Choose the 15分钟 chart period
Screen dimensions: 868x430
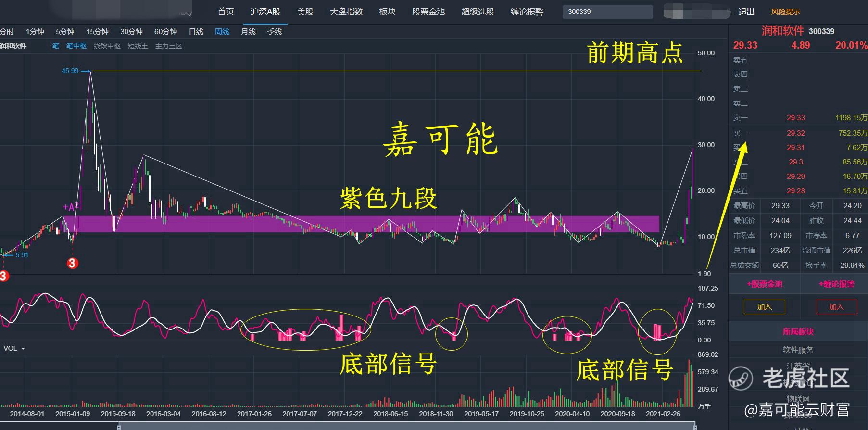[x=98, y=32]
